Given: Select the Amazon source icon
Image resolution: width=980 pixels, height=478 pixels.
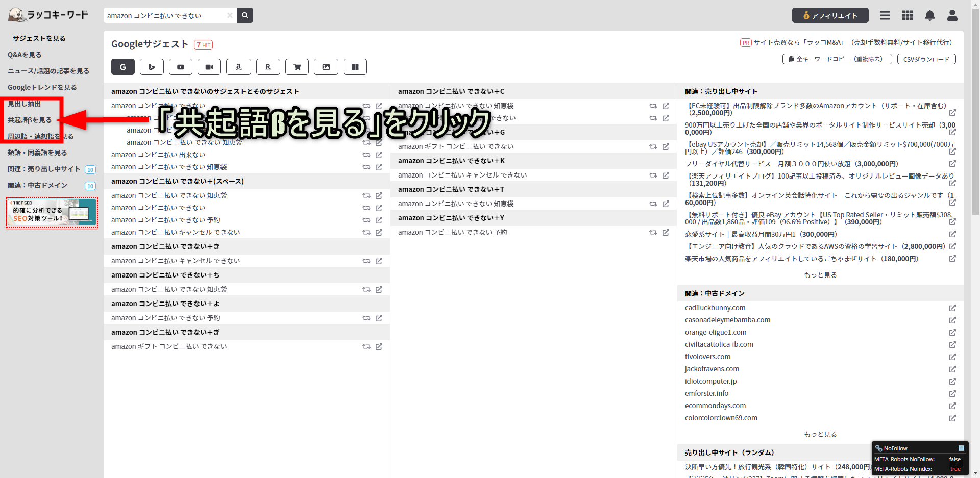Looking at the screenshot, I should 238,67.
